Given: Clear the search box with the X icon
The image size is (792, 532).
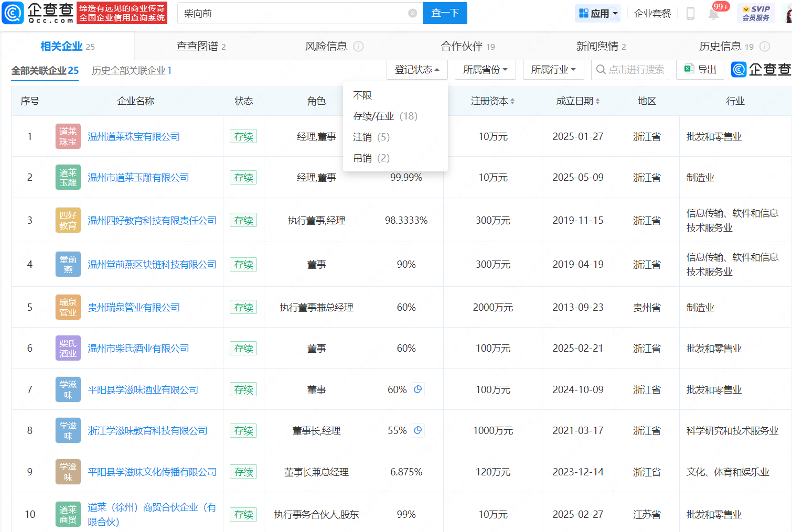Looking at the screenshot, I should point(413,13).
